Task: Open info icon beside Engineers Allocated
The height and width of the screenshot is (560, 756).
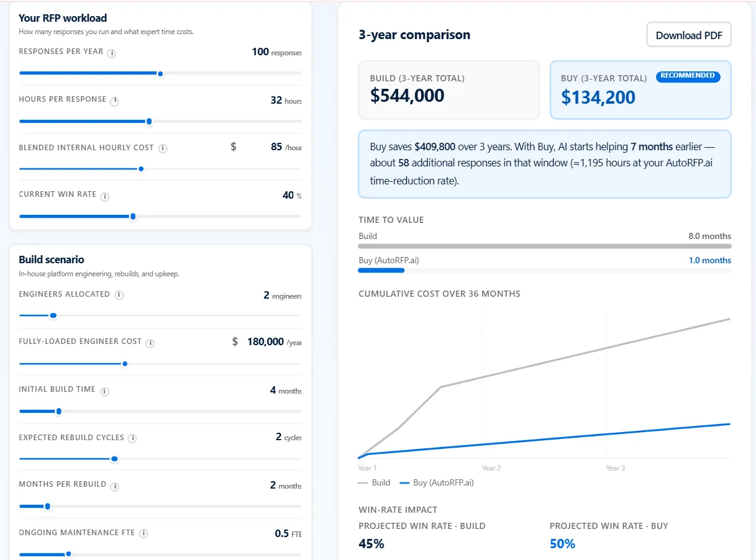Action: [x=119, y=296]
